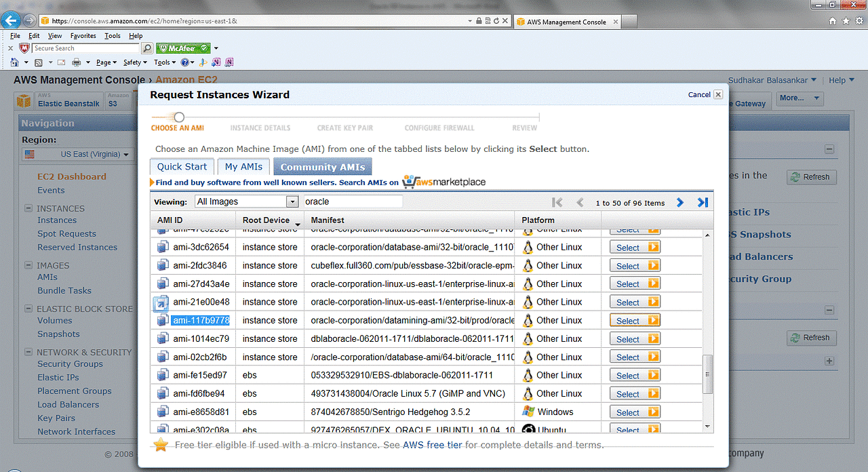
Task: Close wizard with the X beside Cancel
Action: [718, 94]
